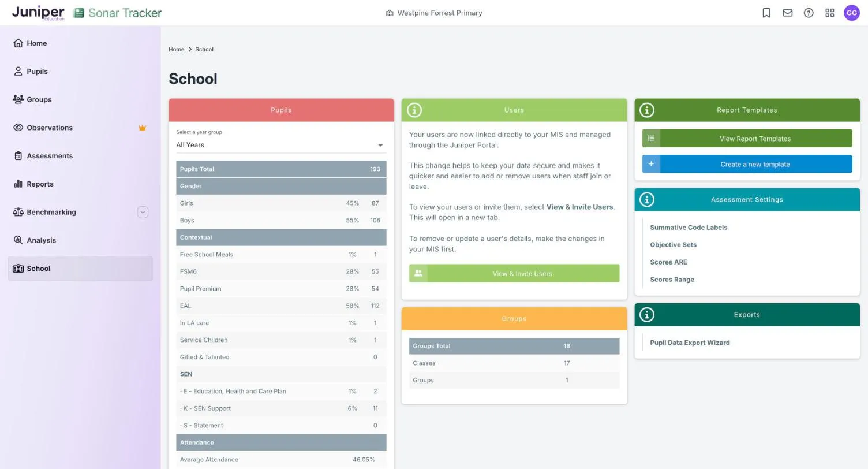Open the GG user avatar menu
The height and width of the screenshot is (469, 868).
pyautogui.click(x=852, y=13)
